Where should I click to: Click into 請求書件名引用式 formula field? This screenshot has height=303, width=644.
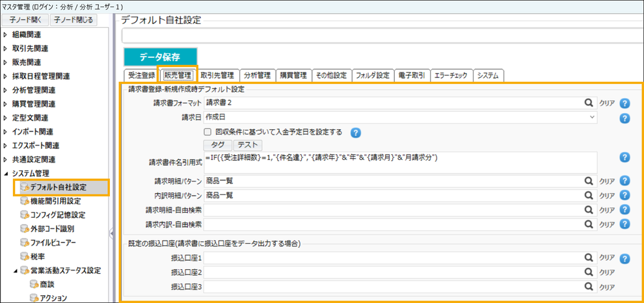pos(401,163)
